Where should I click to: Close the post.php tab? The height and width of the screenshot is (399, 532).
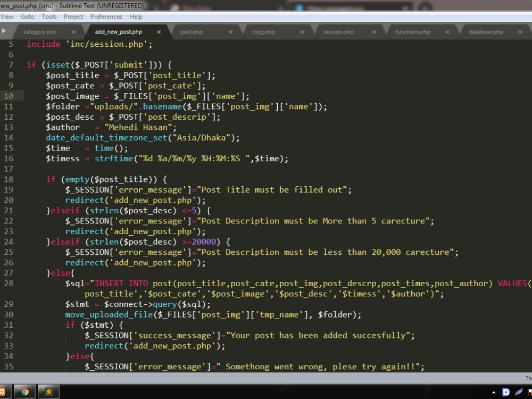coord(230,32)
